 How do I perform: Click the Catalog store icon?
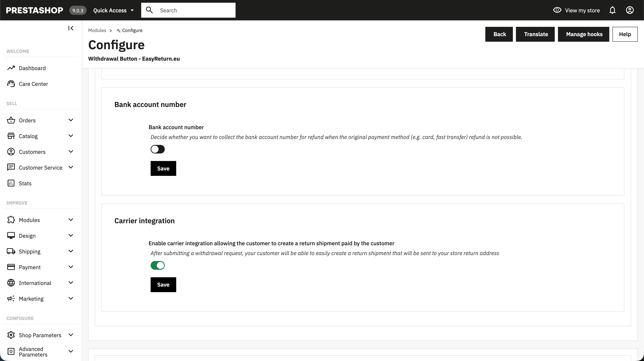point(11,136)
